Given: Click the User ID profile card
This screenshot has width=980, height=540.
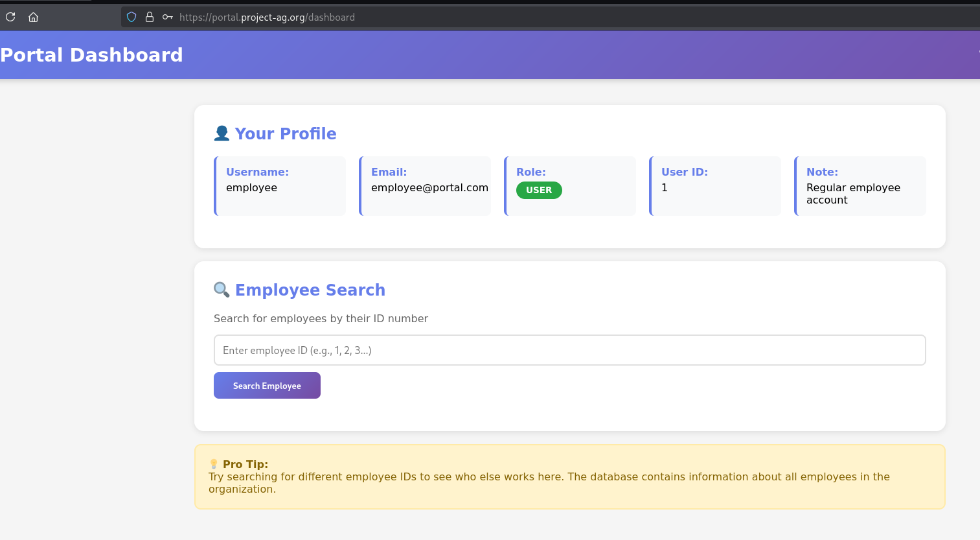Looking at the screenshot, I should tap(715, 186).
